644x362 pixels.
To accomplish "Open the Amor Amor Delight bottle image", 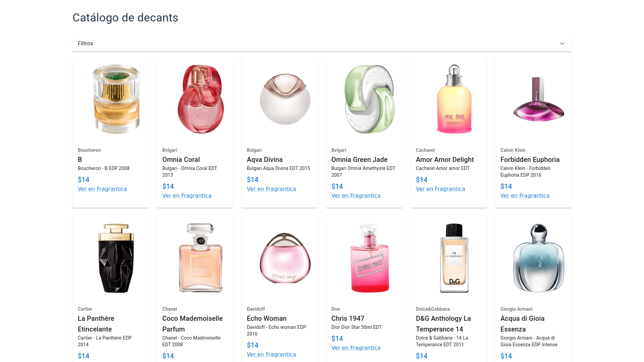I will [x=454, y=99].
